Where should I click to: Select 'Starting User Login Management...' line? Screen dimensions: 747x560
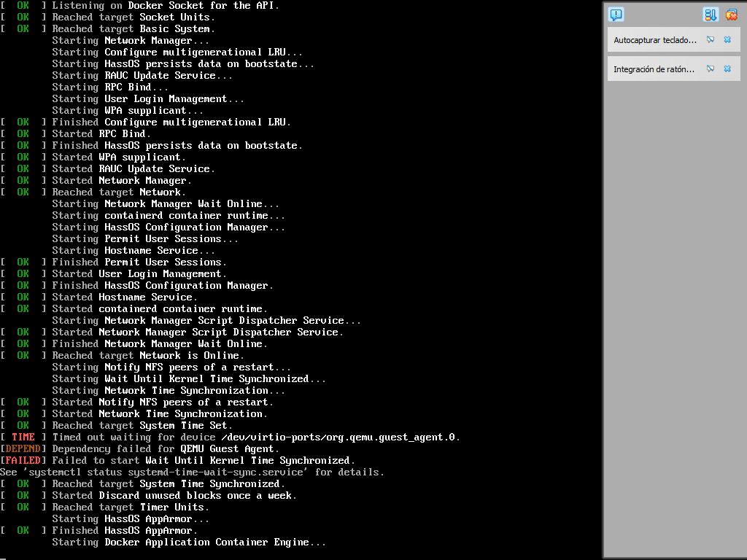(148, 99)
